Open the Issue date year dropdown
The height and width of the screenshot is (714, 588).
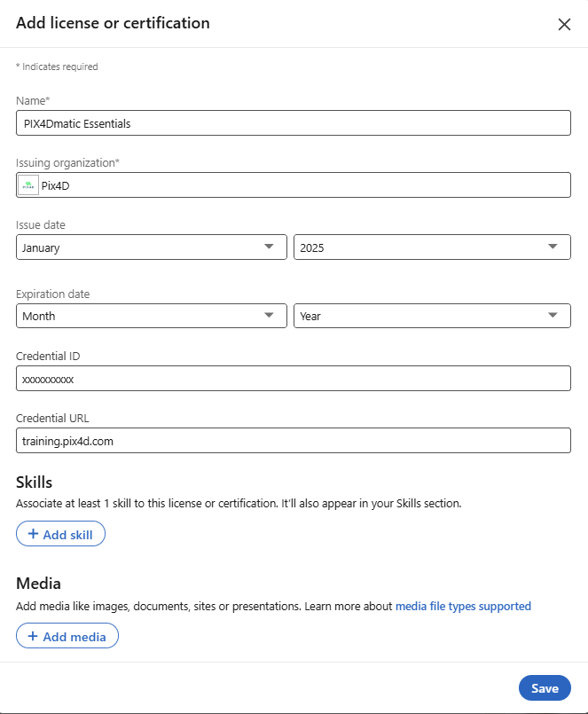432,247
